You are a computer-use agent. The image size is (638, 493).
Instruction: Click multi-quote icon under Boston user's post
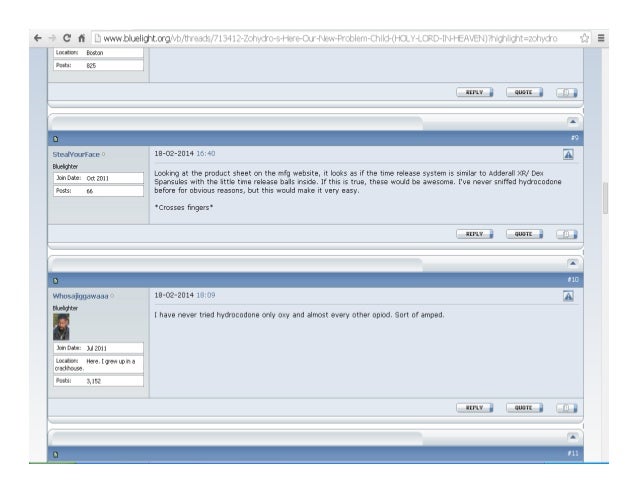click(x=566, y=93)
